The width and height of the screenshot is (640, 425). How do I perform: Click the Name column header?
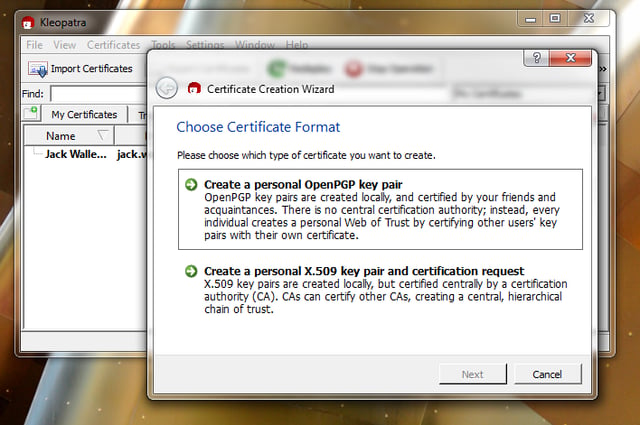[69, 136]
